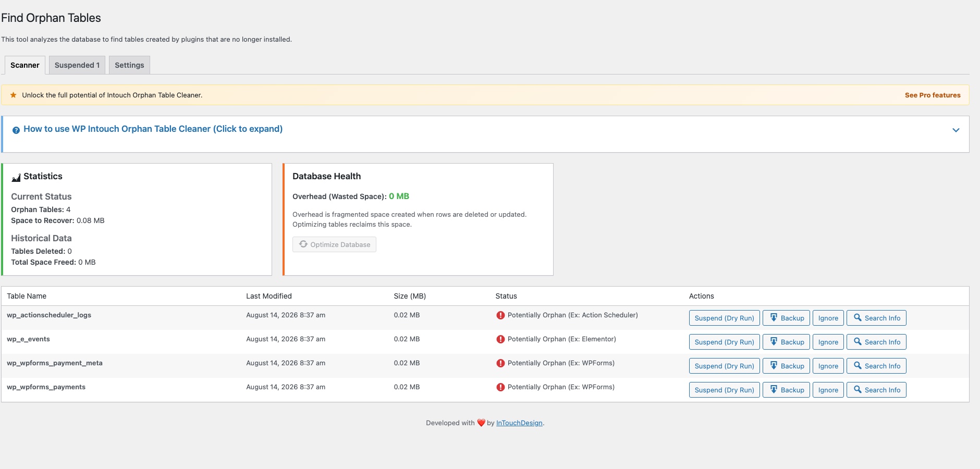Click the InTouchDesign footer link
Viewport: 980px width, 469px height.
tap(519, 423)
